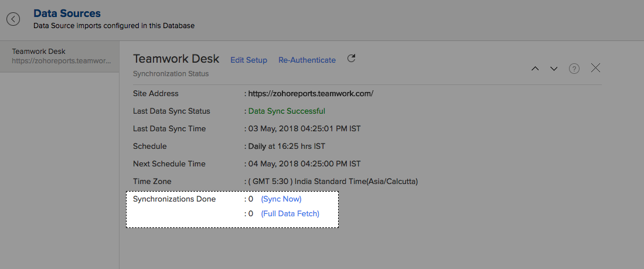The height and width of the screenshot is (269, 644).
Task: Click the 'Synchronization Status' subtitle
Action: (x=171, y=74)
